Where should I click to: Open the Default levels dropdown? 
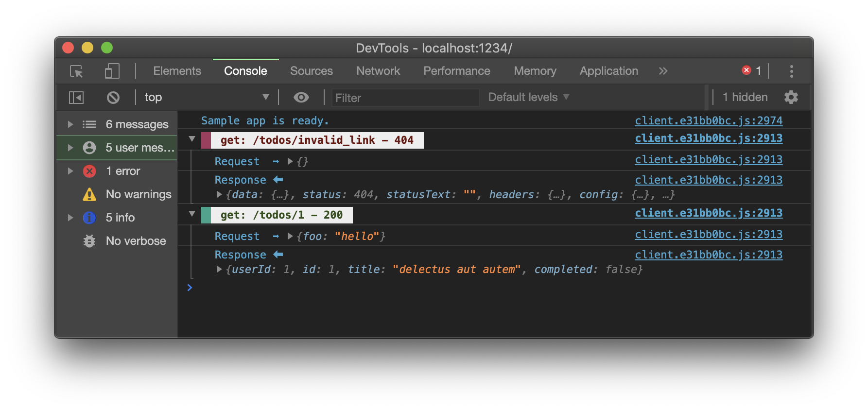click(528, 97)
